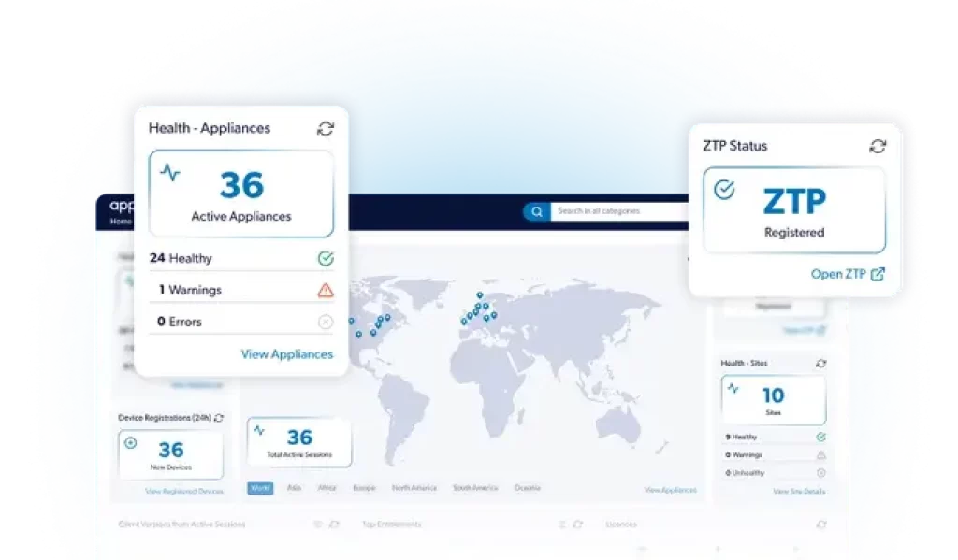The height and width of the screenshot is (560, 958).
Task: Show Oceania on the map
Action: 527,488
